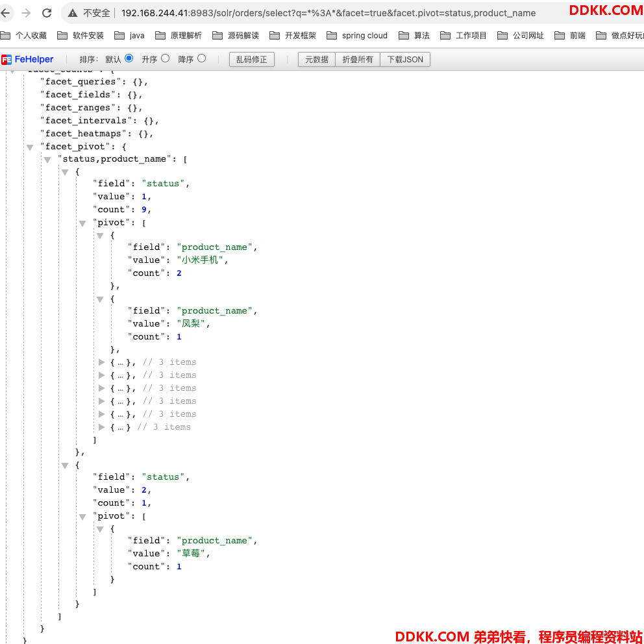Image resolution: width=644 pixels, height=644 pixels.
Task: Click the 元数据 button
Action: pyautogui.click(x=317, y=60)
